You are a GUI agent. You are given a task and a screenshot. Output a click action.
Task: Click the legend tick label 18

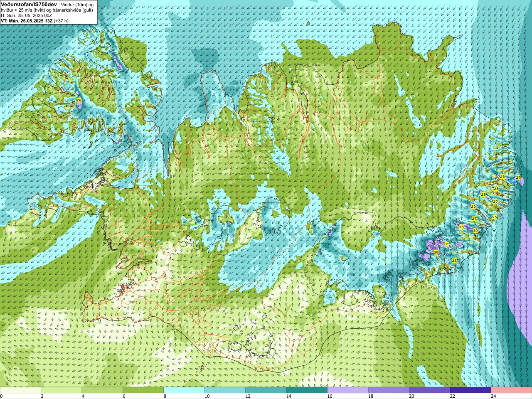tap(371, 397)
